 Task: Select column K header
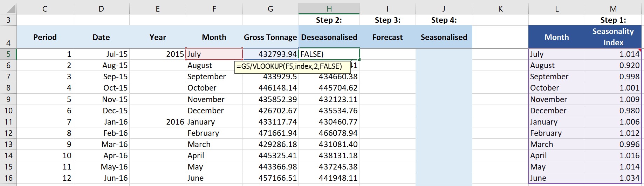pyautogui.click(x=500, y=9)
